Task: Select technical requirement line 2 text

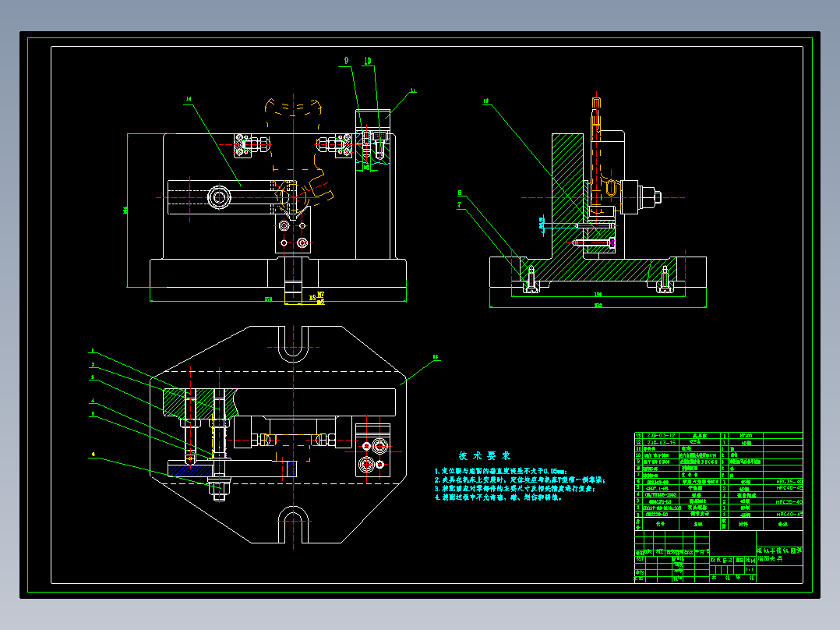Action: [x=520, y=480]
